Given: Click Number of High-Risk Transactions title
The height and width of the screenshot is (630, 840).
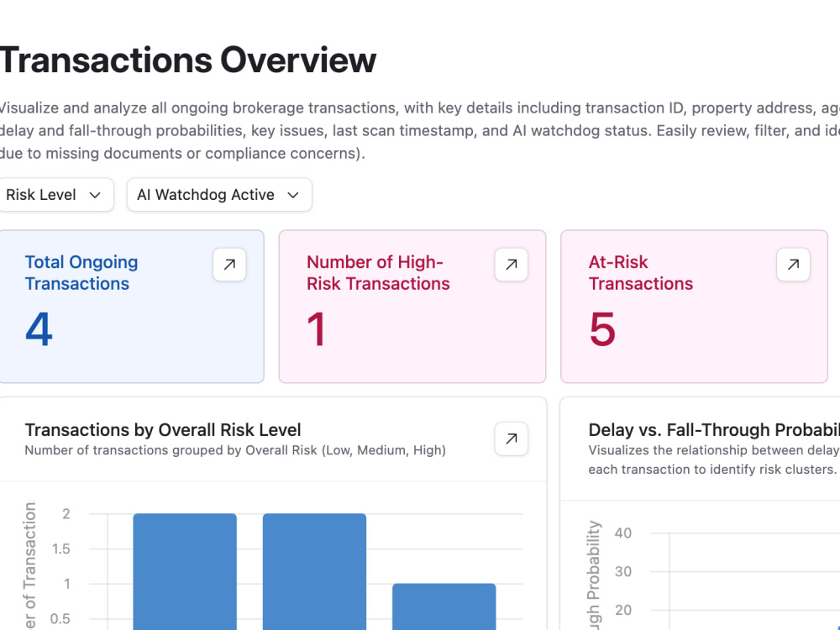Looking at the screenshot, I should [x=378, y=273].
